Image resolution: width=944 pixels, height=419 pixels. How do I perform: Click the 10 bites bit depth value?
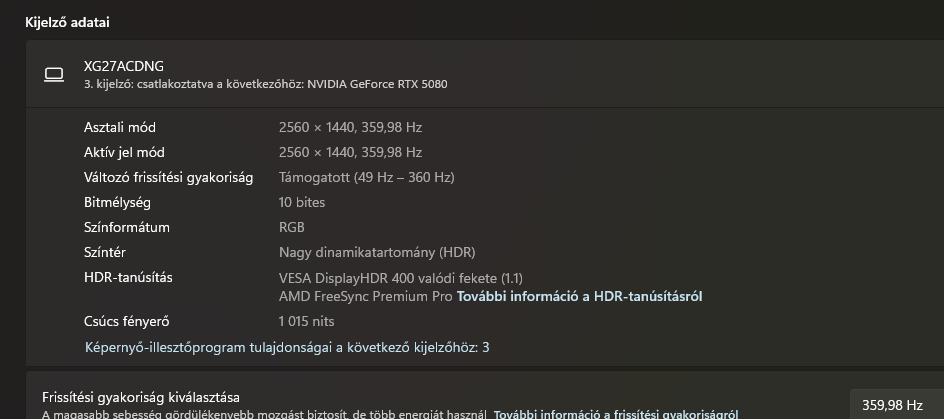point(302,202)
